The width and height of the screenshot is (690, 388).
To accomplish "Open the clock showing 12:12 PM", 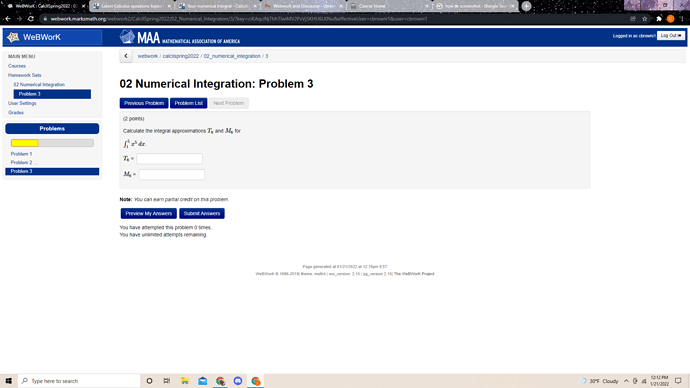I will [659, 381].
